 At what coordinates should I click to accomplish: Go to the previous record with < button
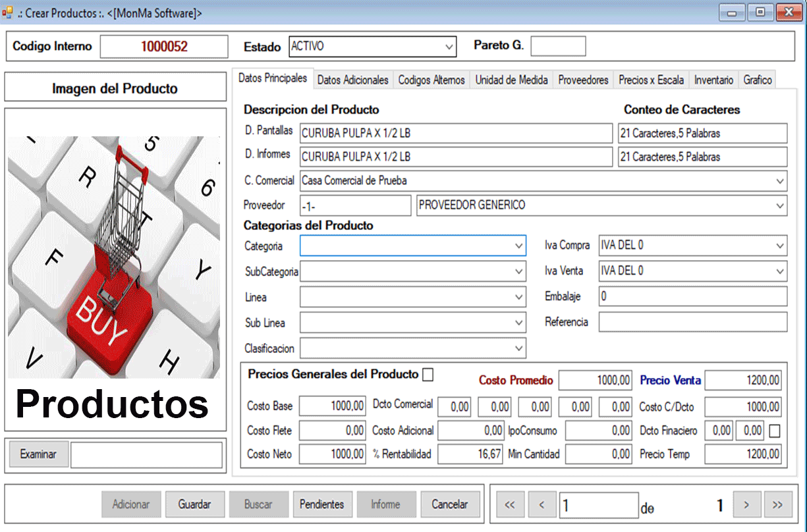point(542,505)
